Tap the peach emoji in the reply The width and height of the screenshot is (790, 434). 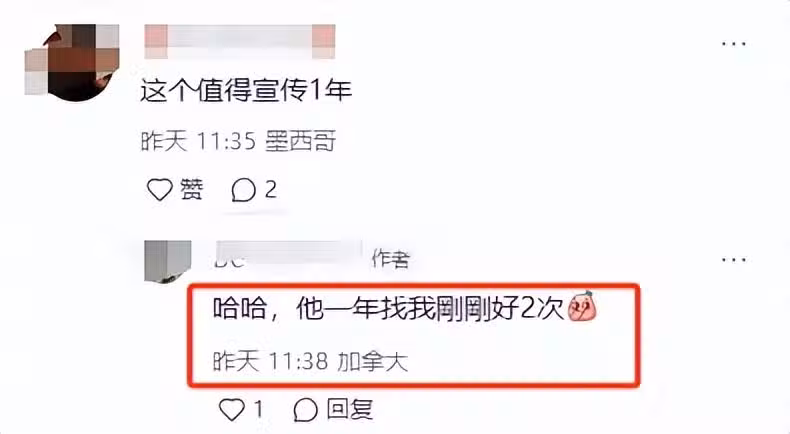coord(582,306)
